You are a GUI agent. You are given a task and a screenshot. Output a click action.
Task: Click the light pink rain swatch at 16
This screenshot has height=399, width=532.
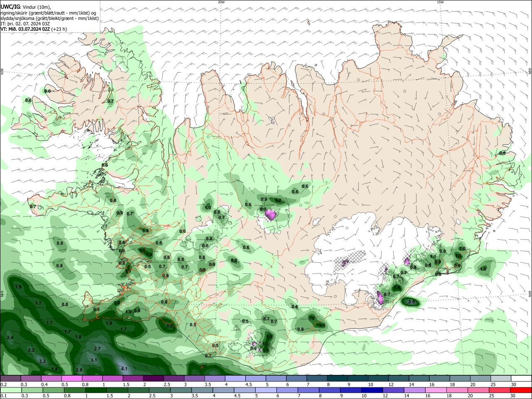click(436, 390)
